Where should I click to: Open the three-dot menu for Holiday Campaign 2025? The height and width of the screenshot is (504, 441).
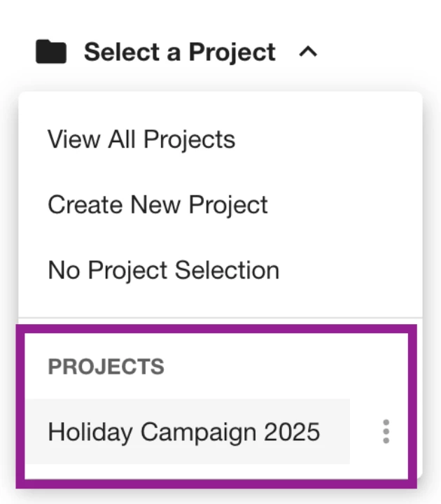386,432
